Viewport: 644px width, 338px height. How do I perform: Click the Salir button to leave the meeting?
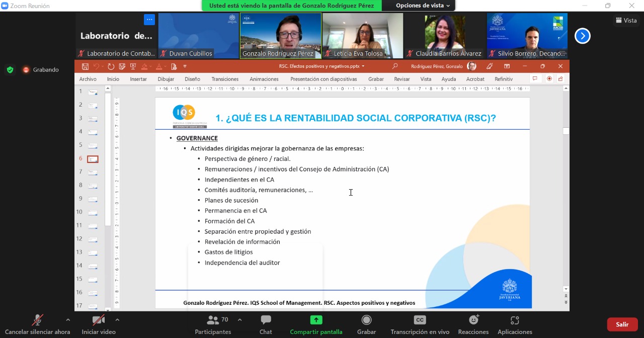[622, 324]
